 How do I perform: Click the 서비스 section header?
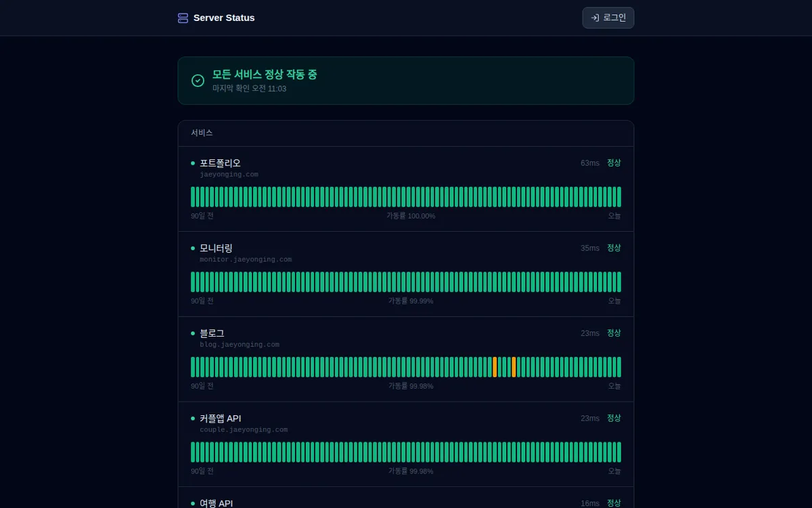click(x=202, y=133)
